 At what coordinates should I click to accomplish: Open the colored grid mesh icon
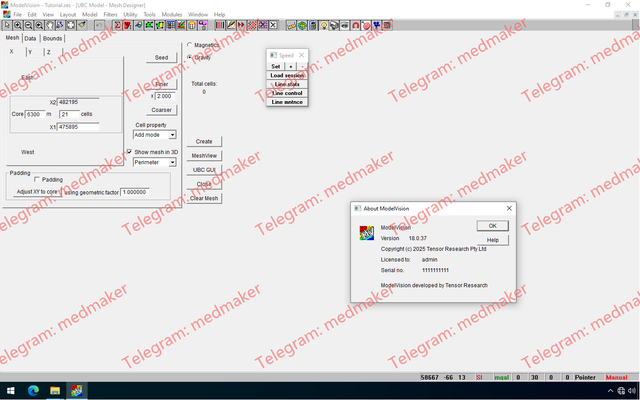(171, 25)
